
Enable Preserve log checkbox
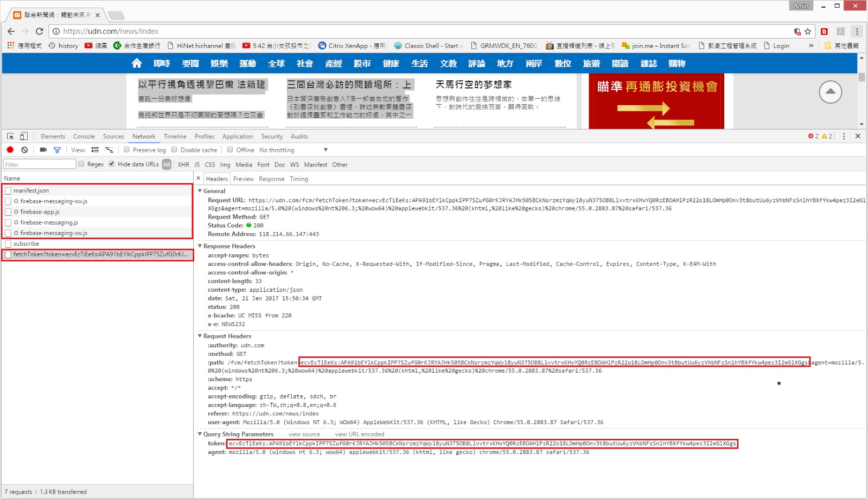(126, 150)
